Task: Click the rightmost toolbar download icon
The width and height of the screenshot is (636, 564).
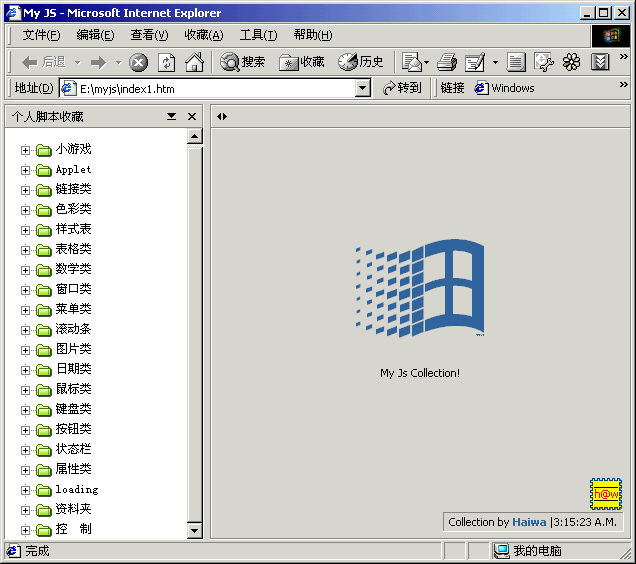Action: coord(600,62)
